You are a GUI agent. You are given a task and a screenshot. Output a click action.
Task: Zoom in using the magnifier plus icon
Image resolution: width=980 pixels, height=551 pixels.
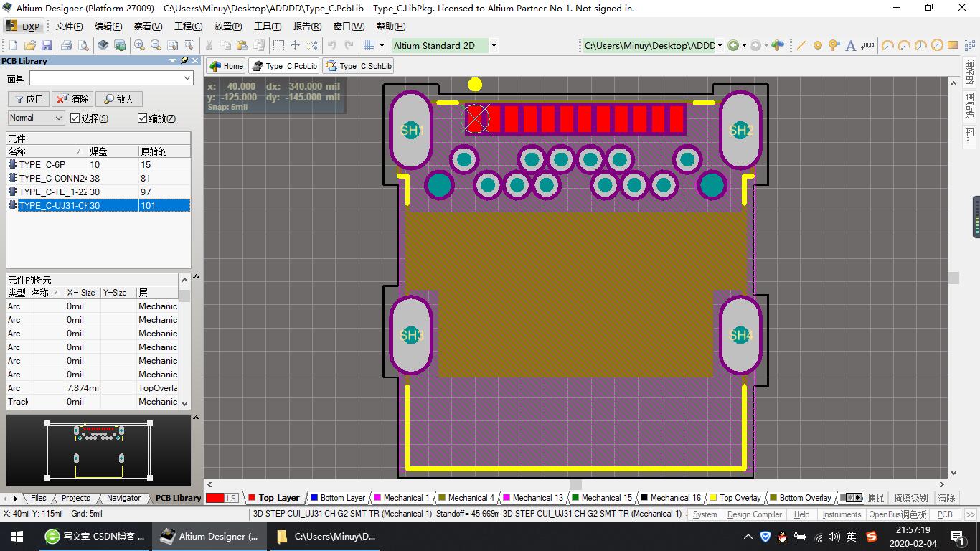pyautogui.click(x=139, y=45)
